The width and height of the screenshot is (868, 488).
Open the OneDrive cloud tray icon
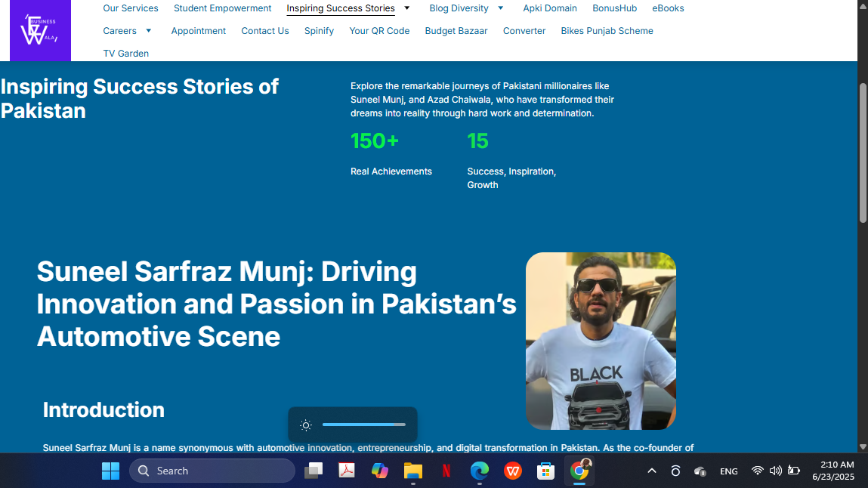tap(700, 471)
